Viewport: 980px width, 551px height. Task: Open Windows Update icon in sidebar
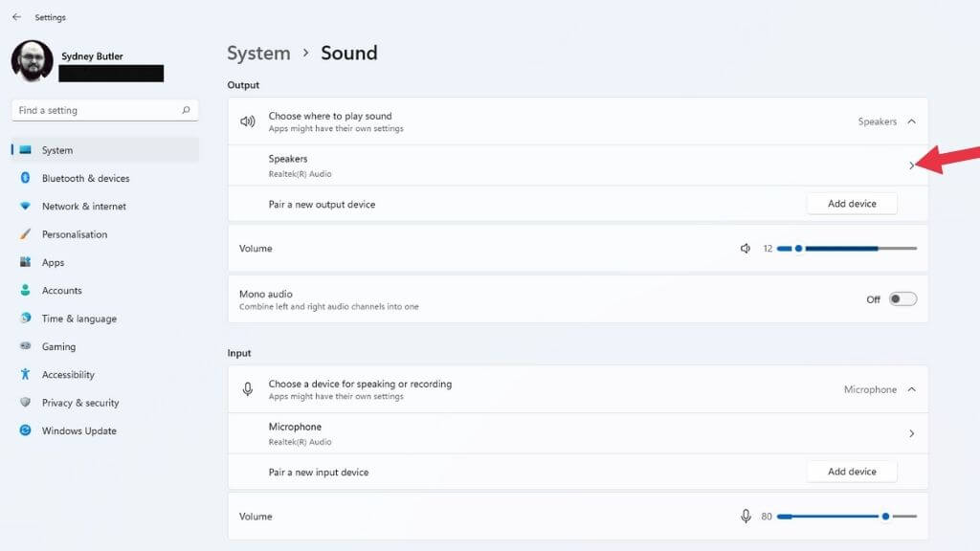[25, 430]
